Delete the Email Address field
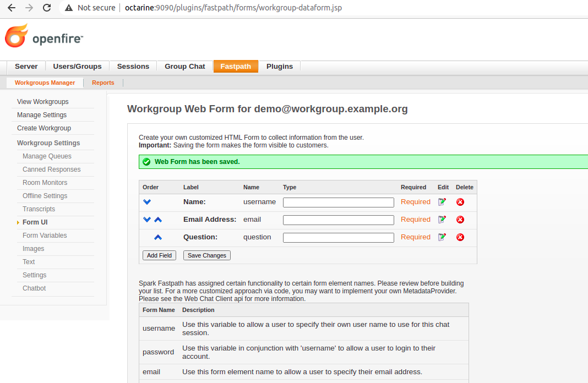The width and height of the screenshot is (588, 383). click(460, 220)
